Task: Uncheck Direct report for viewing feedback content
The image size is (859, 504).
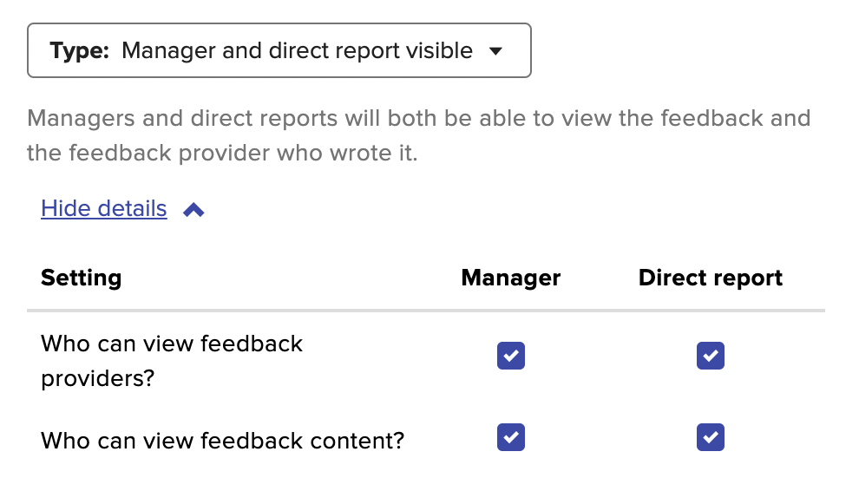Action: [711, 437]
